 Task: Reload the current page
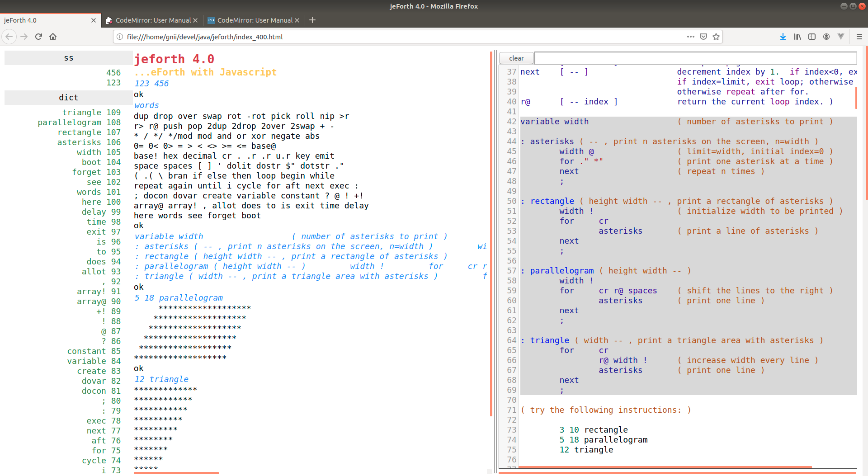[x=38, y=37]
